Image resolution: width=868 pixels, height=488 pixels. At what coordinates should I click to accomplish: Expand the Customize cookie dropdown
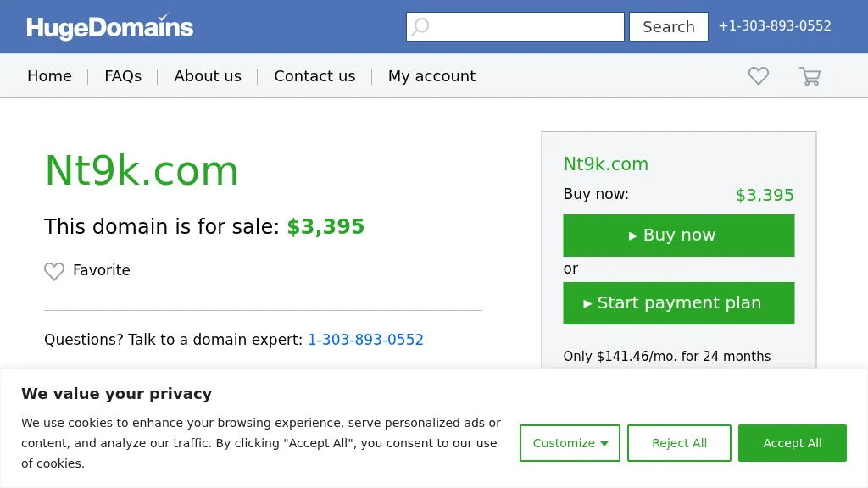tap(570, 442)
